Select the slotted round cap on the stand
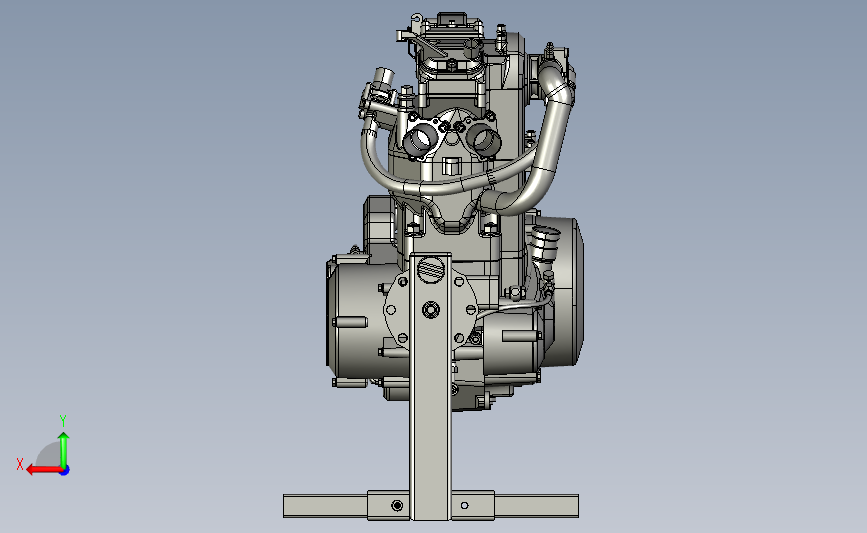Viewport: 867px width, 533px height. point(431,270)
